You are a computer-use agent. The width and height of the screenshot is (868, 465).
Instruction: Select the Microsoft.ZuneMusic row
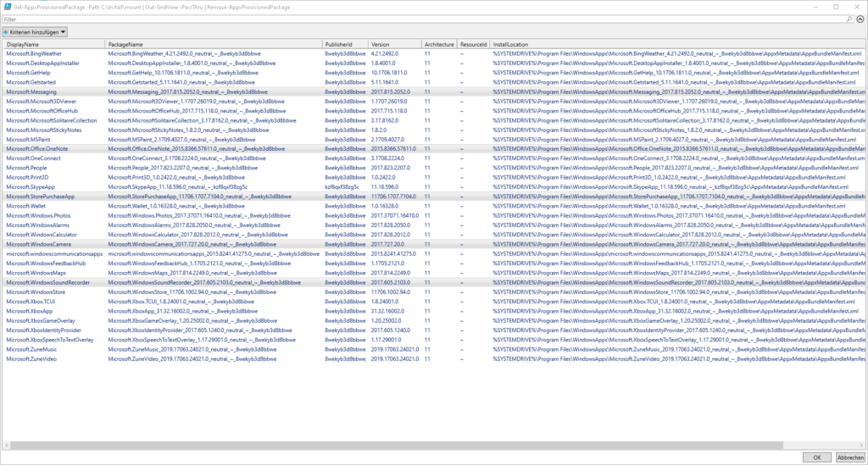[x=434, y=349]
